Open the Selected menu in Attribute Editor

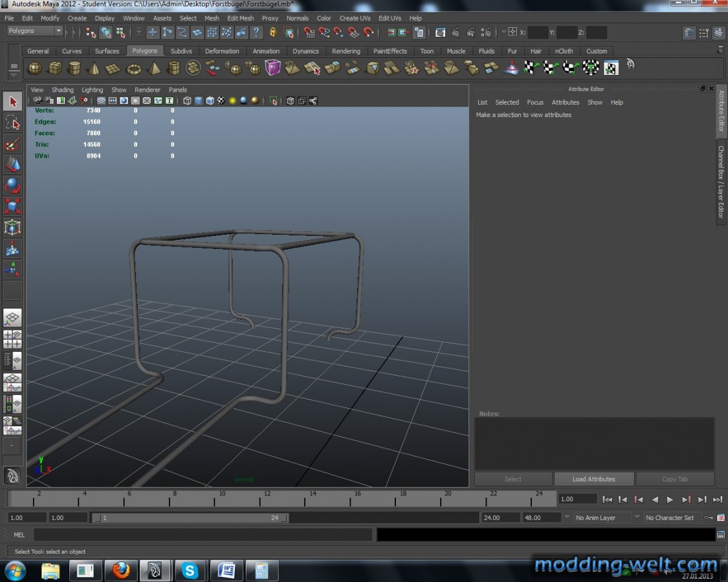tap(507, 102)
